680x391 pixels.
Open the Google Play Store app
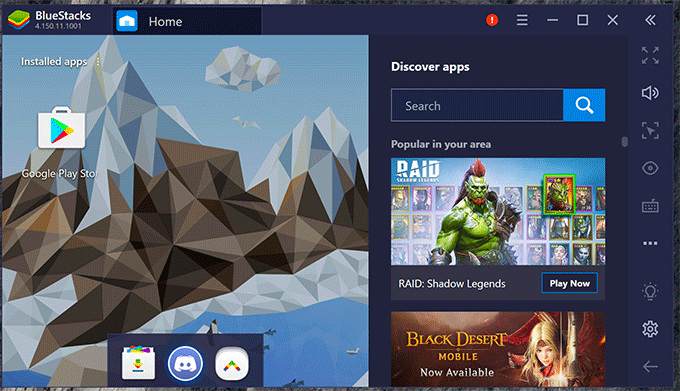point(61,128)
